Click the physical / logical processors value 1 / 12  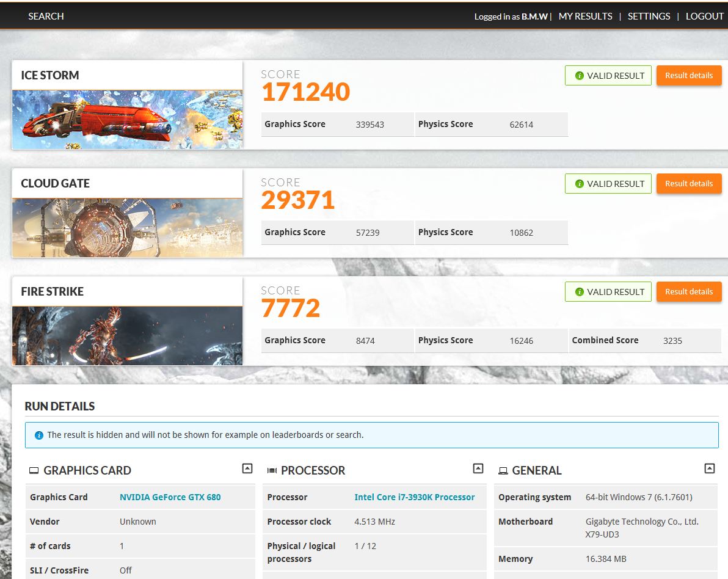[365, 547]
